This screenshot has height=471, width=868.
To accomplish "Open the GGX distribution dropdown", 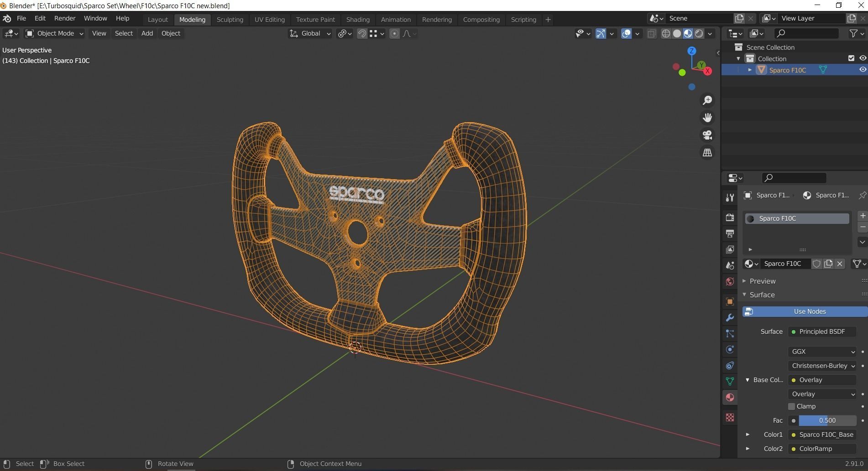I will 822,352.
